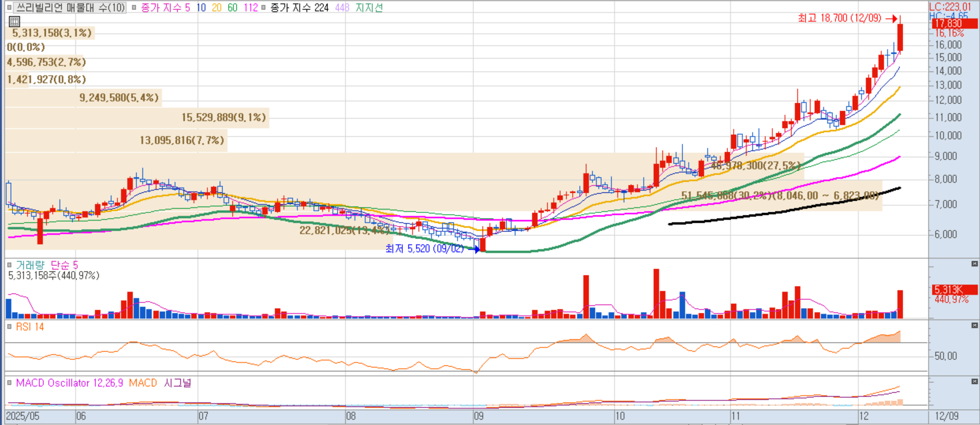
Task: Click the 거래량 volume indicator title
Action: 30,265
